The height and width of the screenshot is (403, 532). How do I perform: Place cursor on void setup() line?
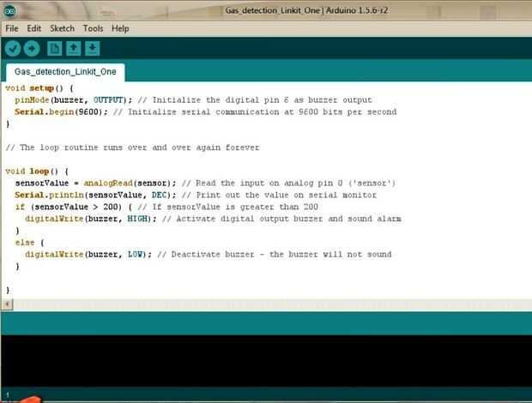pyautogui.click(x=39, y=88)
